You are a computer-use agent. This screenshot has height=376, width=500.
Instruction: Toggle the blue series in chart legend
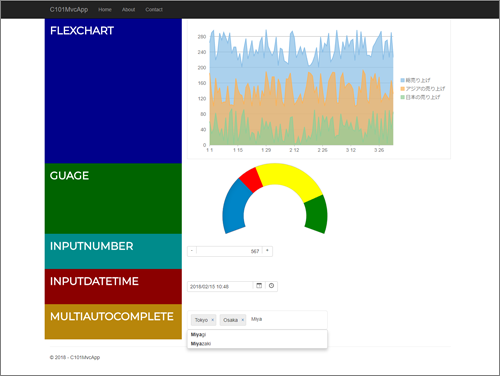(x=415, y=80)
